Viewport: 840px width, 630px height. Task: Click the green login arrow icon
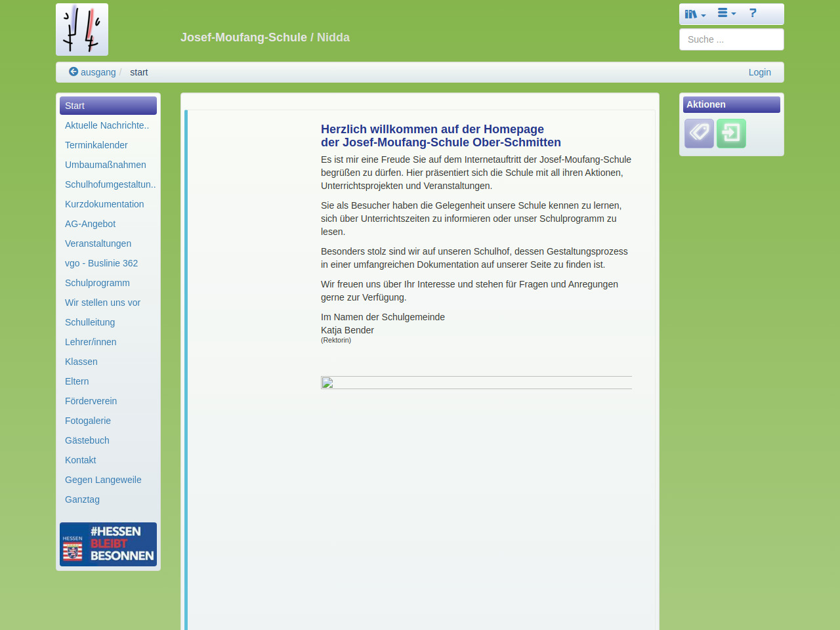(x=731, y=133)
